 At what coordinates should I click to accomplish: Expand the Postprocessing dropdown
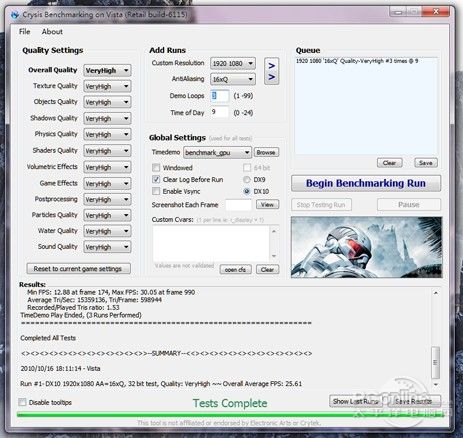point(107,200)
